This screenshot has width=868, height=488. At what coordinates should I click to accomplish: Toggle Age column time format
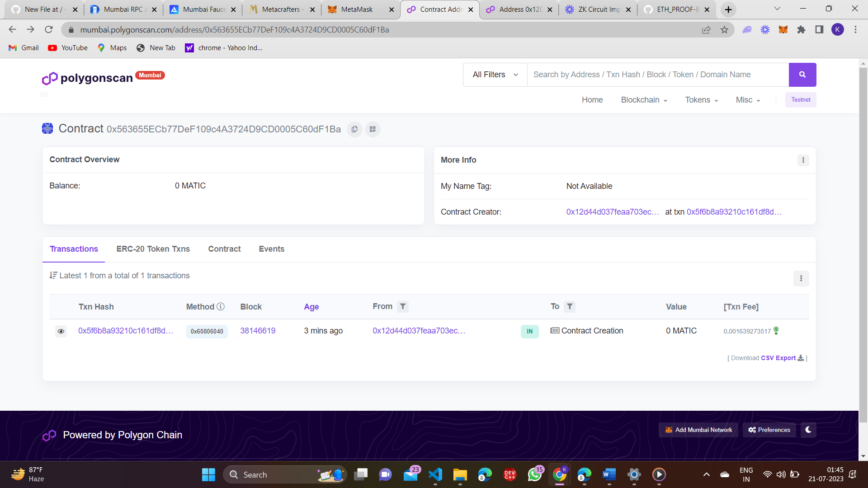pos(311,307)
